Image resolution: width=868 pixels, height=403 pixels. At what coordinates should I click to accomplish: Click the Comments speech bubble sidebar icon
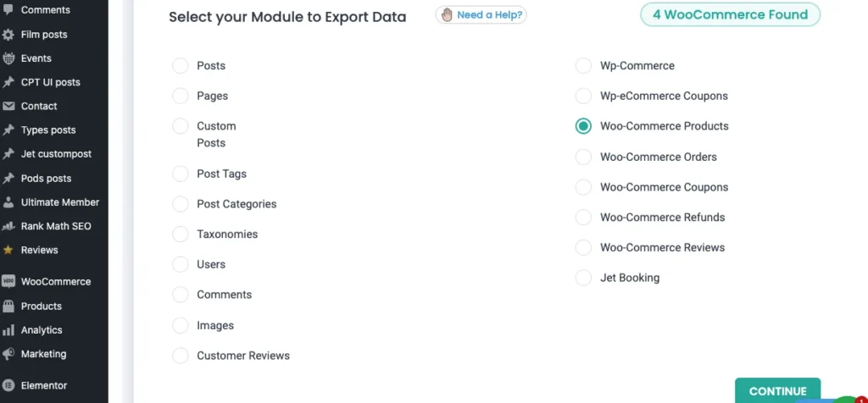[x=8, y=10]
